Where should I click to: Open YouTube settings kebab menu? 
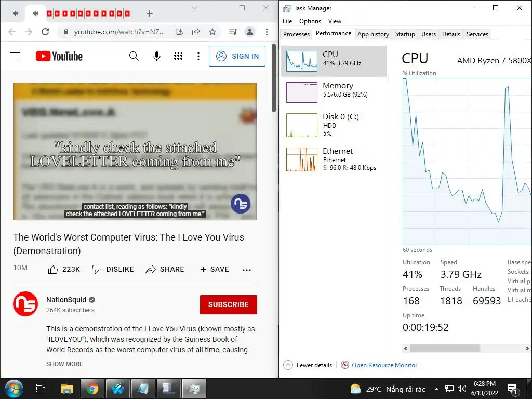198,56
